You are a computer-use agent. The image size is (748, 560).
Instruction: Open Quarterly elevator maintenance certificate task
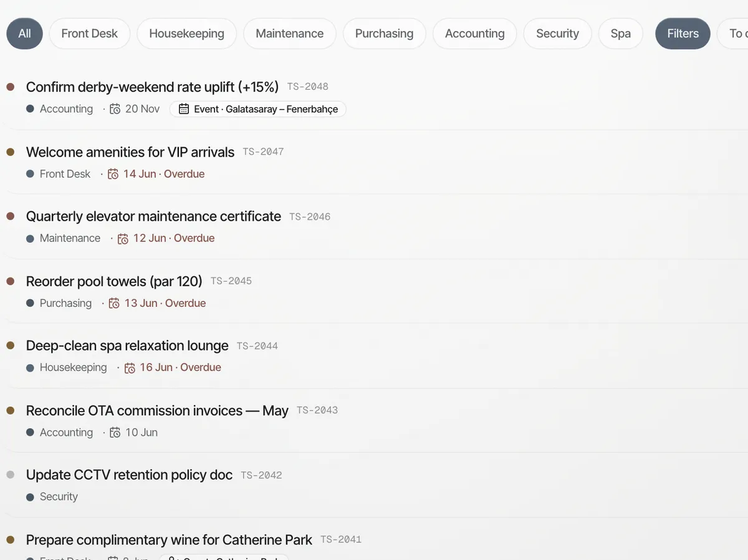point(153,216)
